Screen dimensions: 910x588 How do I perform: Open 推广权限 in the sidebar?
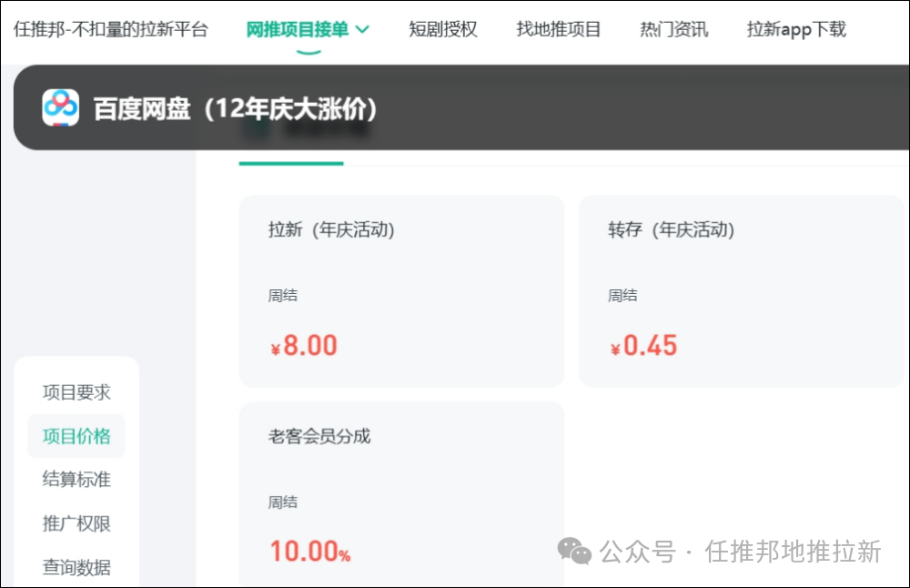(76, 523)
